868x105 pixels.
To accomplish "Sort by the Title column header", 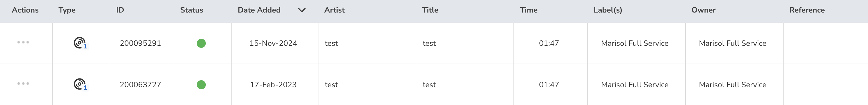I will [430, 10].
